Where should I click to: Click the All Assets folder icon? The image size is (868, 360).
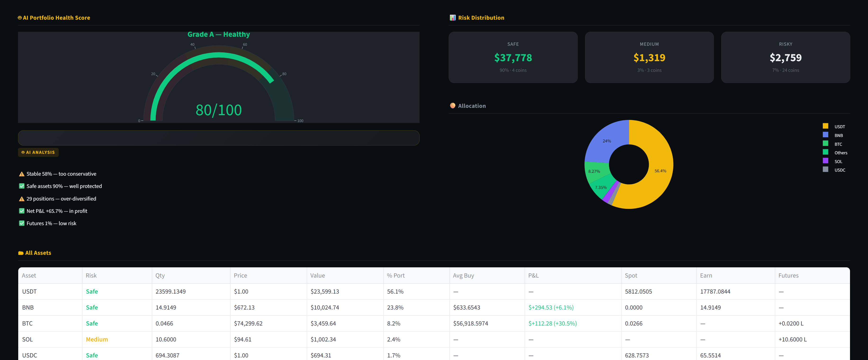[x=21, y=253]
